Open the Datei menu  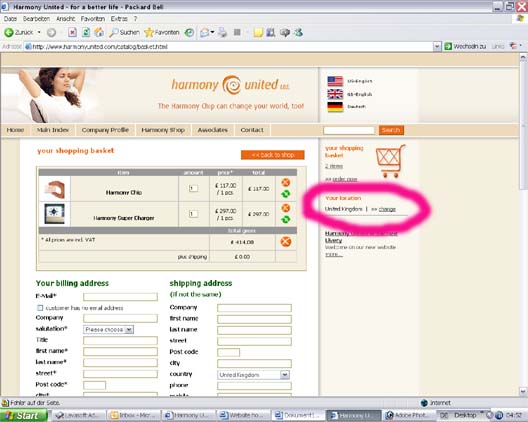pyautogui.click(x=10, y=19)
